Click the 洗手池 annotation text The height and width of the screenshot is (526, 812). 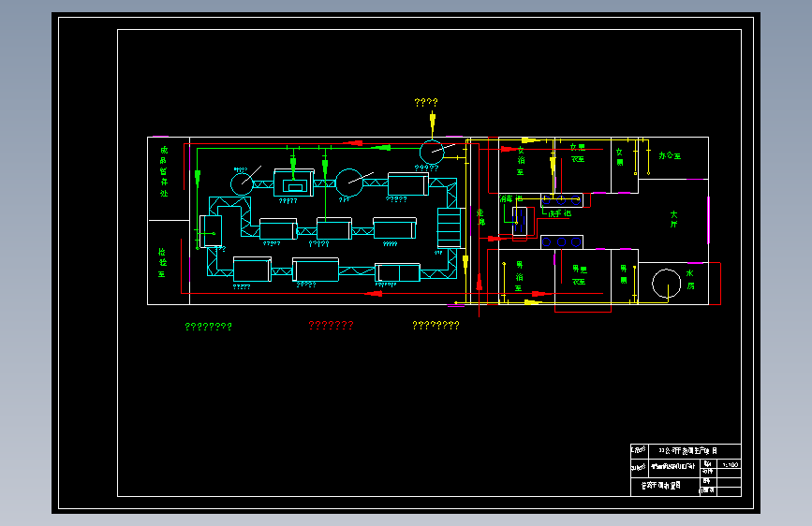pyautogui.click(x=560, y=213)
